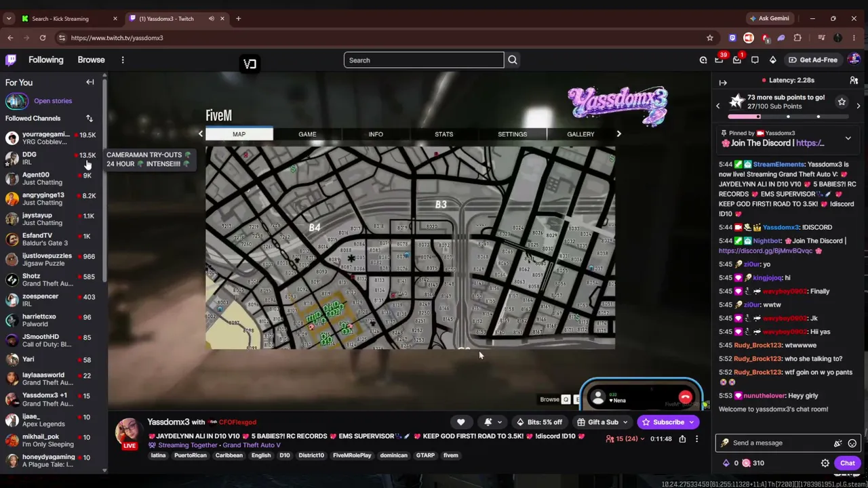Open the notification bell dropdown
The image size is (868, 488).
click(x=493, y=422)
